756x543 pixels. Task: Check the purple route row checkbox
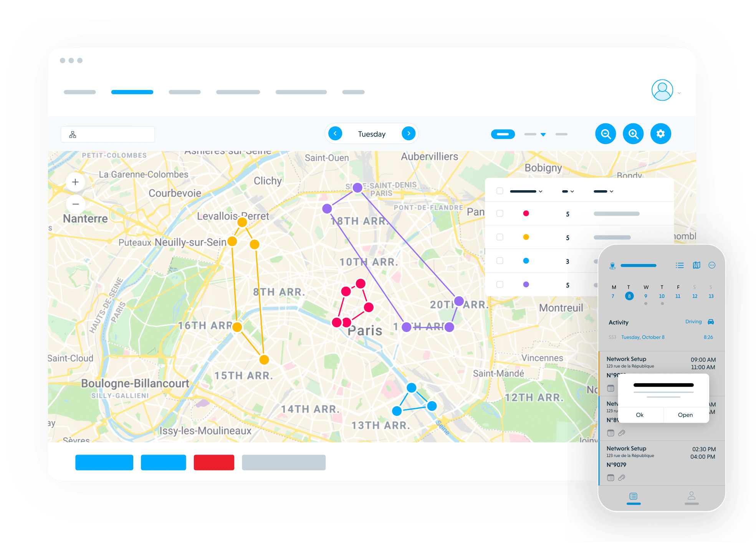500,284
